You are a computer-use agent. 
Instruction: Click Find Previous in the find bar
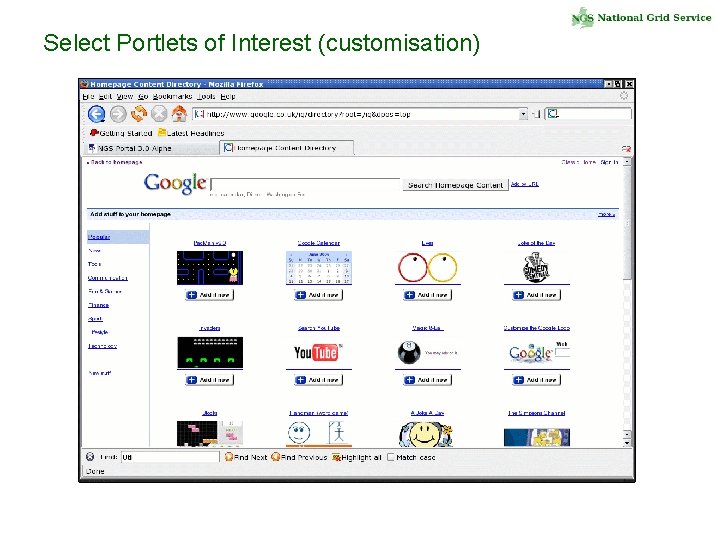pos(299,457)
